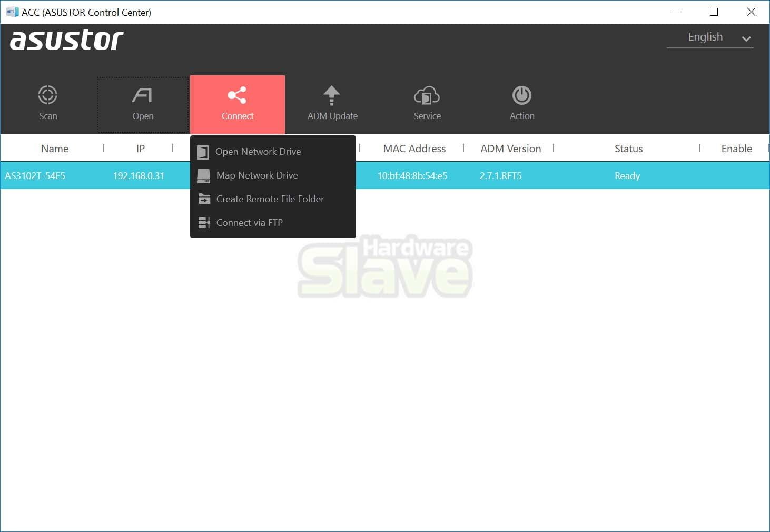The height and width of the screenshot is (532, 770).
Task: Click the ADM Update arrow icon
Action: (332, 95)
